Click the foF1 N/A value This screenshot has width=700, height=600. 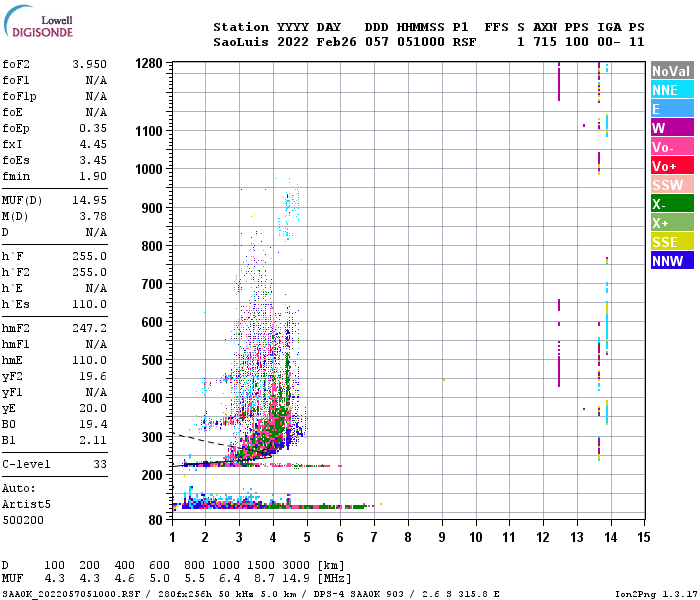[96, 80]
